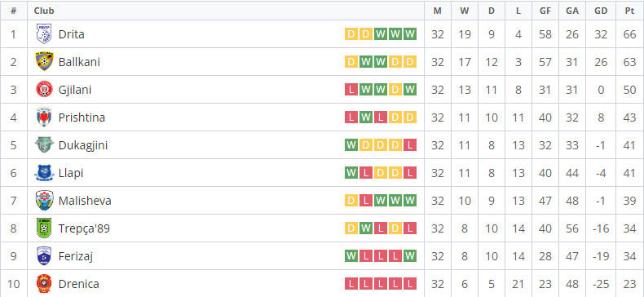This screenshot has width=644, height=297.
Task: Sort table by Pt column header
Action: coord(629,11)
